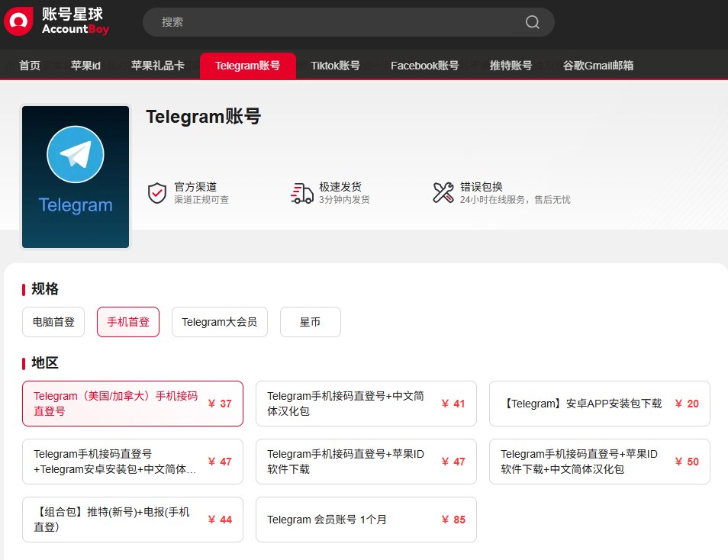Viewport: 728px width, 560px height.
Task: Click the AccountBoy red logo icon
Action: click(18, 21)
